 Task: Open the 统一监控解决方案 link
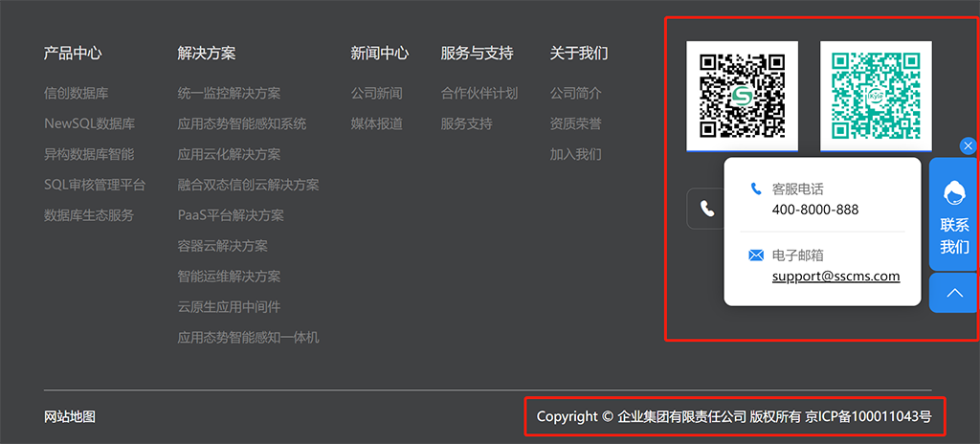pyautogui.click(x=229, y=93)
